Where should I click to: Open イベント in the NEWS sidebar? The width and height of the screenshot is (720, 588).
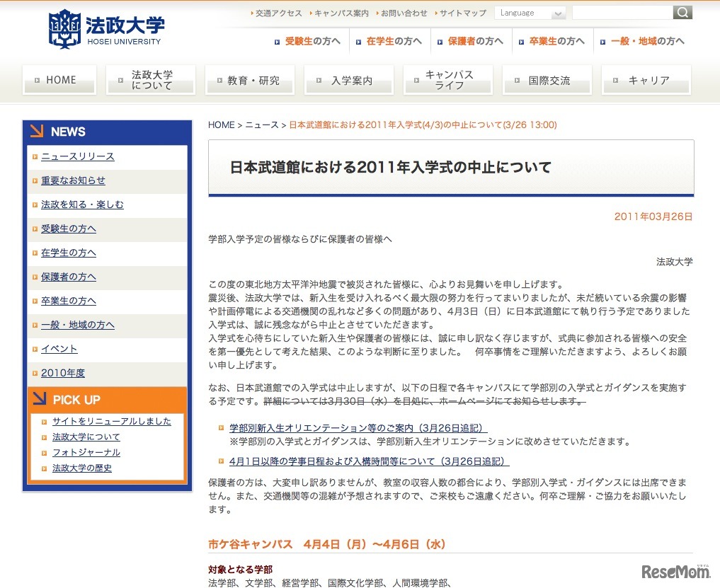point(59,350)
